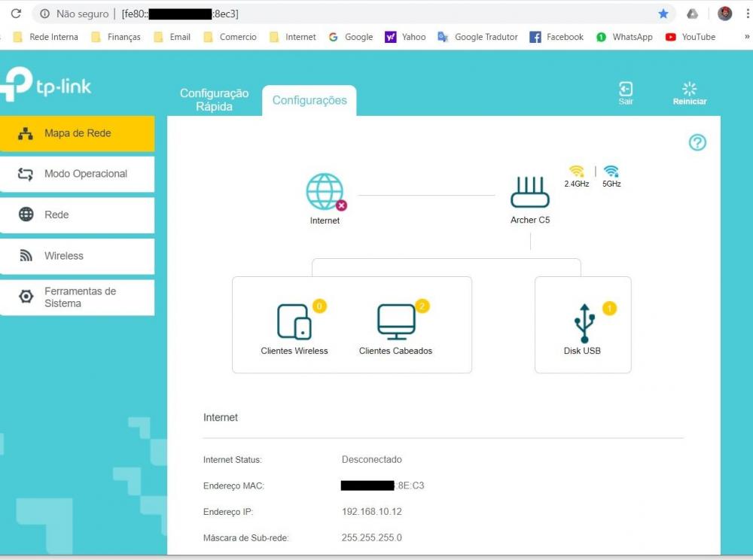This screenshot has height=560, width=753.
Task: Click the Sair logout icon
Action: tap(626, 90)
